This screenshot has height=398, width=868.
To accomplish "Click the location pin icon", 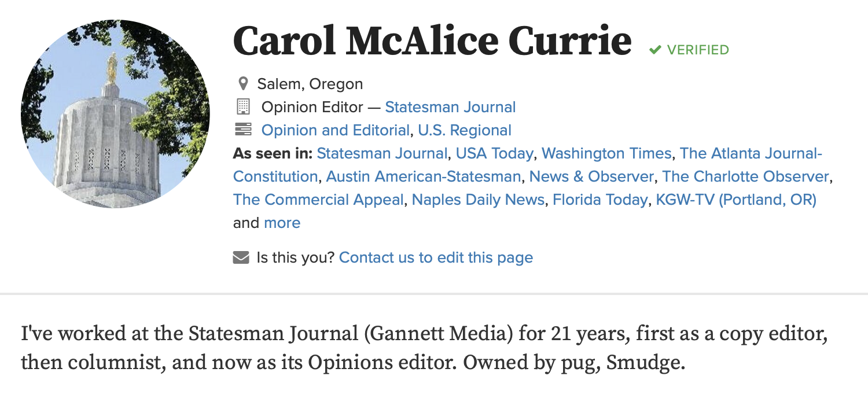I will click(243, 84).
